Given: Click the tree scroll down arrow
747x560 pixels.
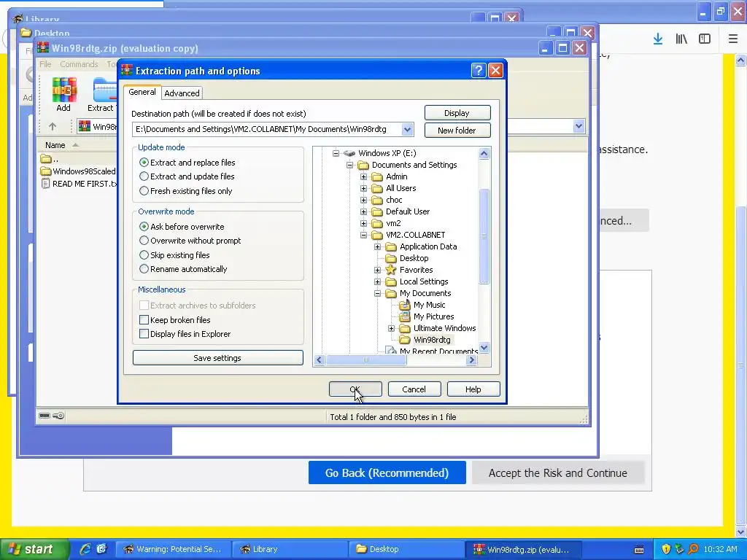Looking at the screenshot, I should (484, 348).
